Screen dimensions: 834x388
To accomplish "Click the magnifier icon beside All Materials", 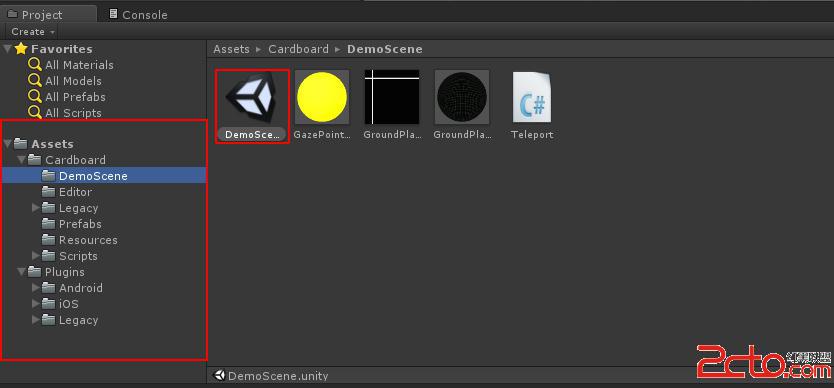I will tap(35, 65).
